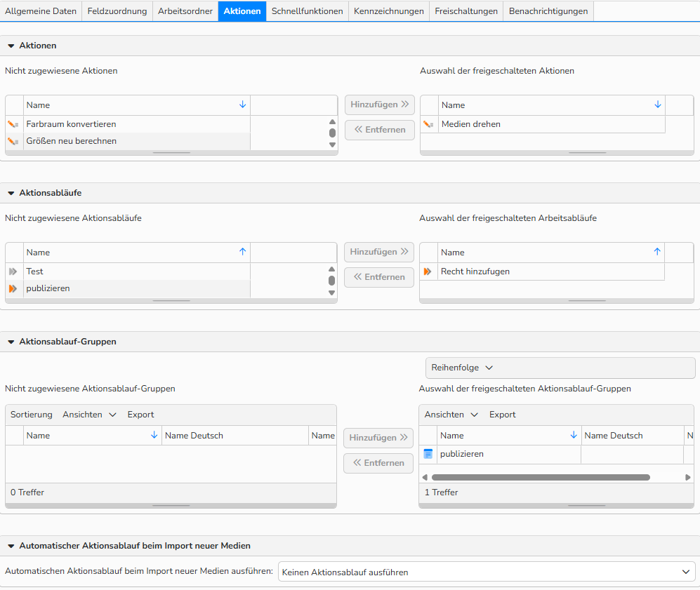Sort enabled Aktionsablauf-Gruppen by Name arrow
This screenshot has height=590, width=700.
click(x=574, y=435)
